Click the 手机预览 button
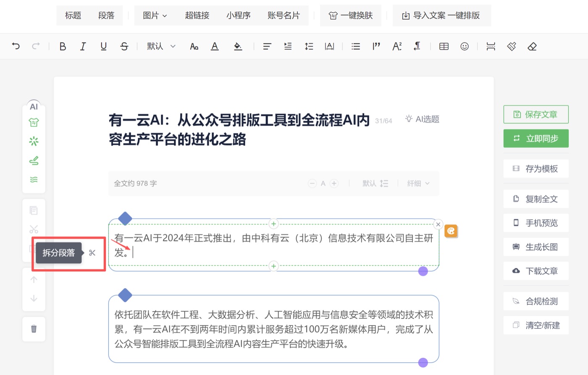 [536, 223]
